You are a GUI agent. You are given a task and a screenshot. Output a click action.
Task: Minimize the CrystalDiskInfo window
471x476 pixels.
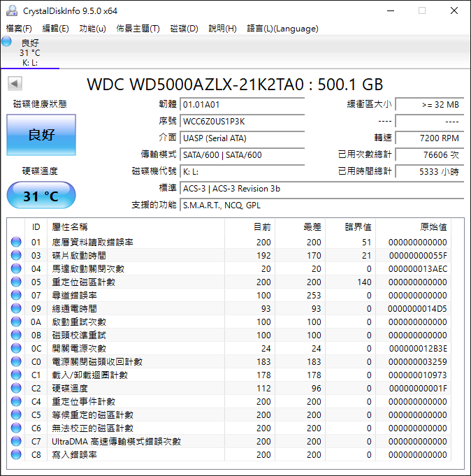pyautogui.click(x=391, y=10)
